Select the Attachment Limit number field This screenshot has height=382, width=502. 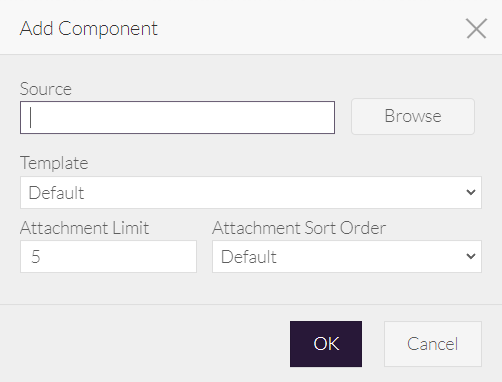(108, 257)
